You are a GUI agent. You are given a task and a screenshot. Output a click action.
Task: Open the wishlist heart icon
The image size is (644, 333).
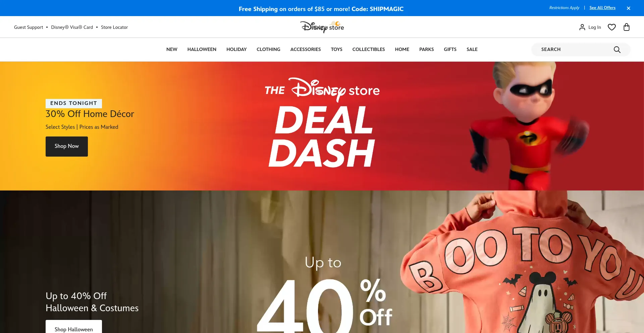tap(612, 27)
